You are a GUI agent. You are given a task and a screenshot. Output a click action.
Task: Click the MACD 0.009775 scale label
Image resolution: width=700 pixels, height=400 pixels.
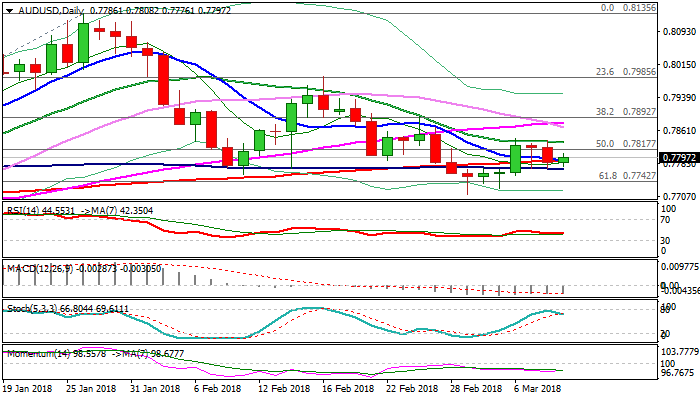679,267
